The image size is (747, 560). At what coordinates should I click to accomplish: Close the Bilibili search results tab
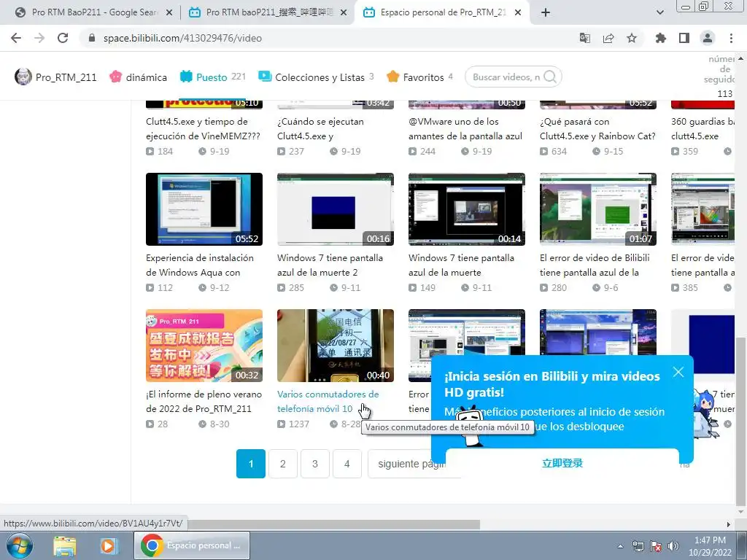[344, 13]
